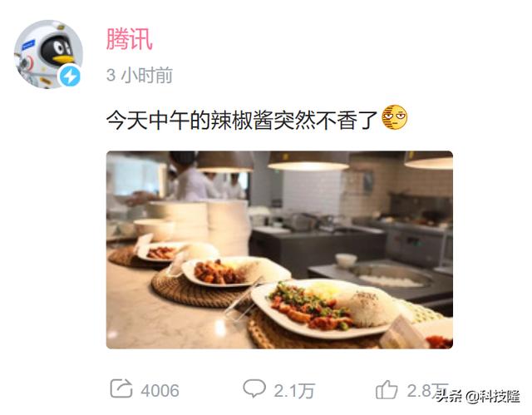The width and height of the screenshot is (532, 415).
Task: Open the penguin astronaut profile avatar
Action: pyautogui.click(x=48, y=54)
